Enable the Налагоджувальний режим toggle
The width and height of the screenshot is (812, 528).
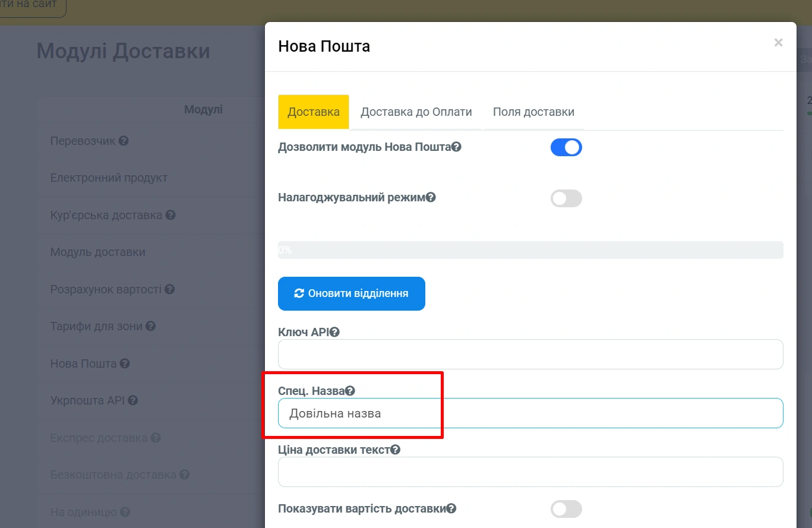coord(565,198)
